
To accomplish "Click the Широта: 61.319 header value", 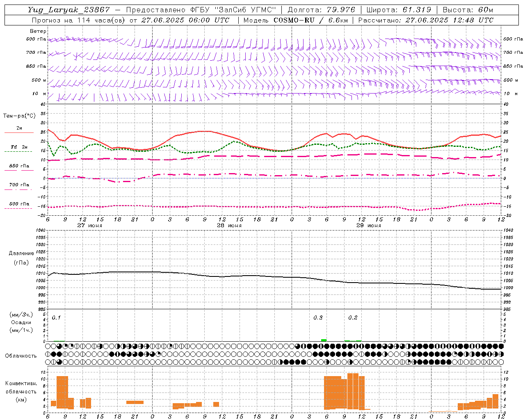I will coord(398,10).
